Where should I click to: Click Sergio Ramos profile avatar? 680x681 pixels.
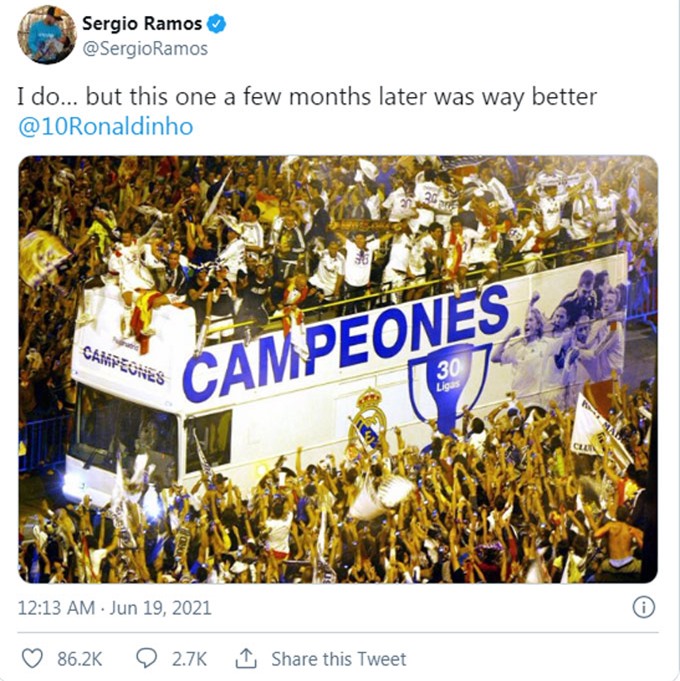47,35
